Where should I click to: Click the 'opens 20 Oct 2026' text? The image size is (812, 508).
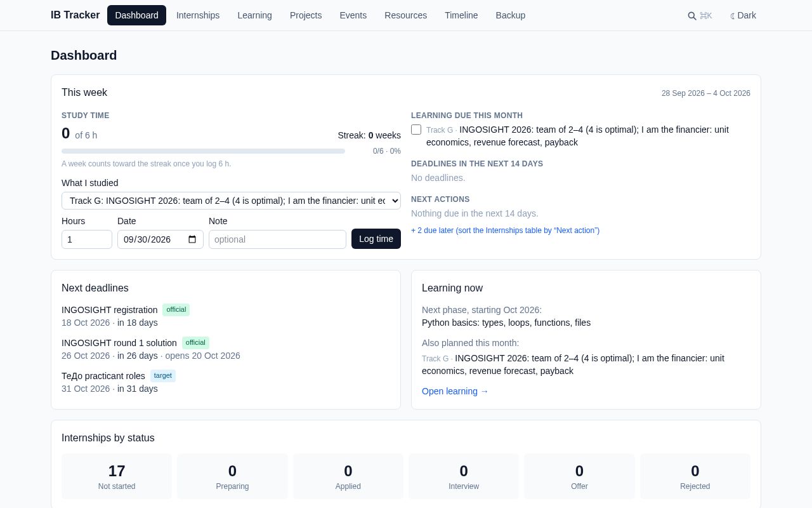click(203, 356)
